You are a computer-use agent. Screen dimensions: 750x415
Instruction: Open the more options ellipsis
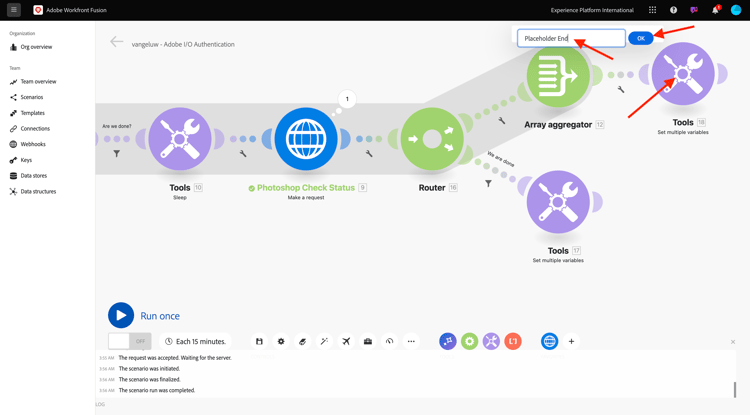411,341
